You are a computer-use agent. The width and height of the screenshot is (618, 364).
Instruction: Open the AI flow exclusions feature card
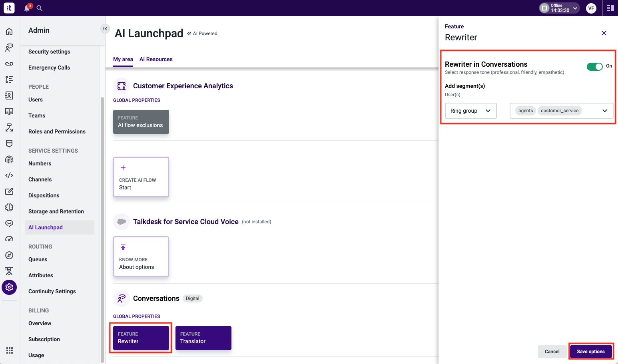[x=141, y=122]
